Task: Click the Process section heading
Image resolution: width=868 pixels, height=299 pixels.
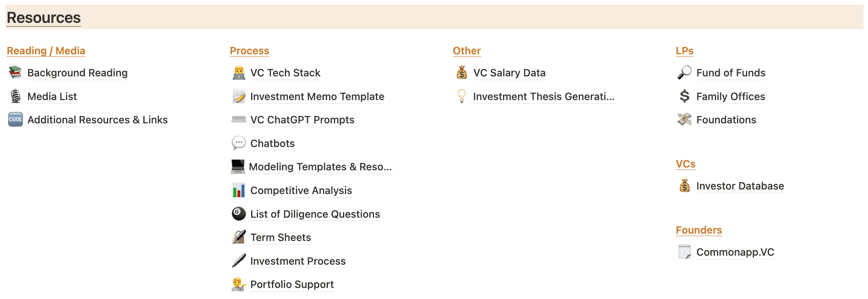Action: (249, 51)
